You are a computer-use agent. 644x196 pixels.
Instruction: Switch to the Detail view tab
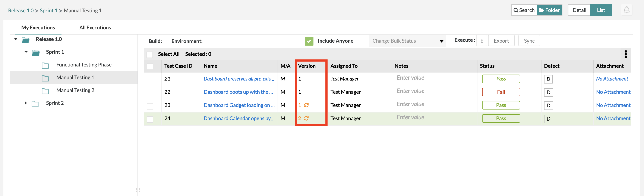(579, 10)
